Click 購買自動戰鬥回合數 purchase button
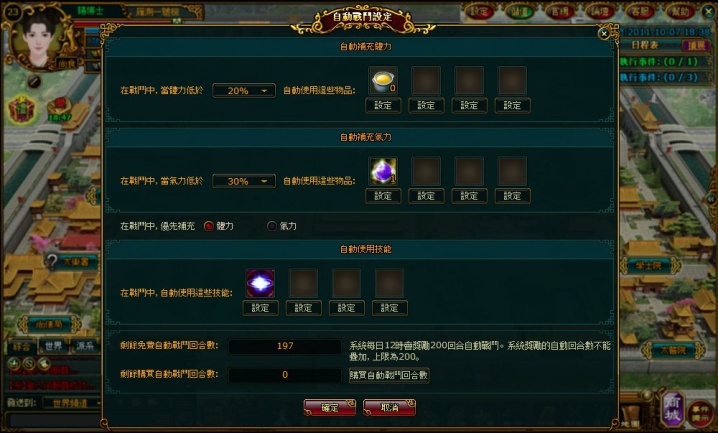This screenshot has width=718, height=433. [x=389, y=375]
